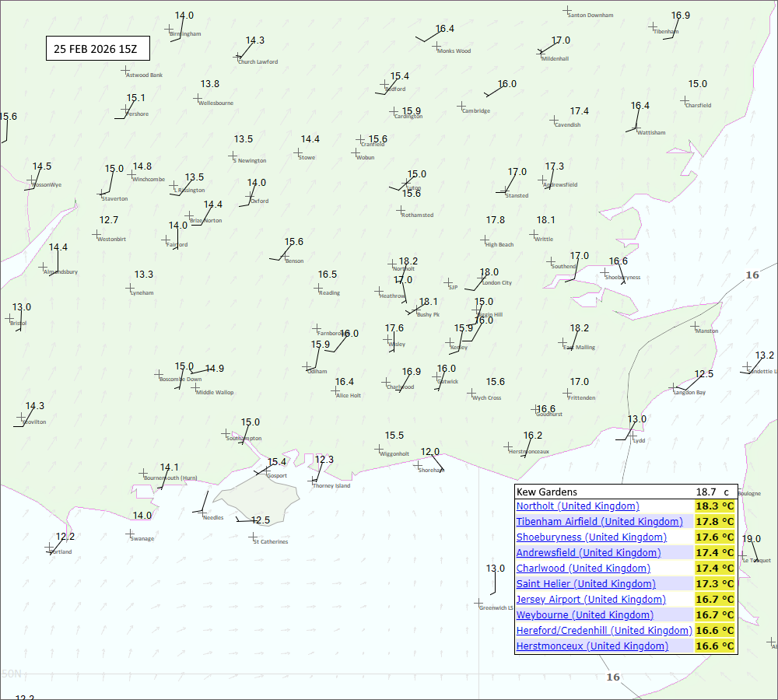The image size is (778, 700).
Task: Click the Birmingham station cross marker
Action: (169, 30)
